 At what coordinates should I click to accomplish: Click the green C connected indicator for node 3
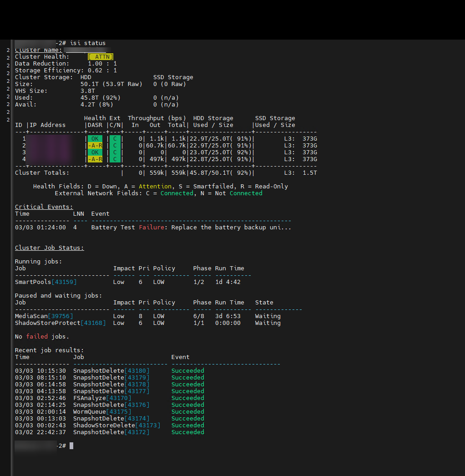pos(115,152)
